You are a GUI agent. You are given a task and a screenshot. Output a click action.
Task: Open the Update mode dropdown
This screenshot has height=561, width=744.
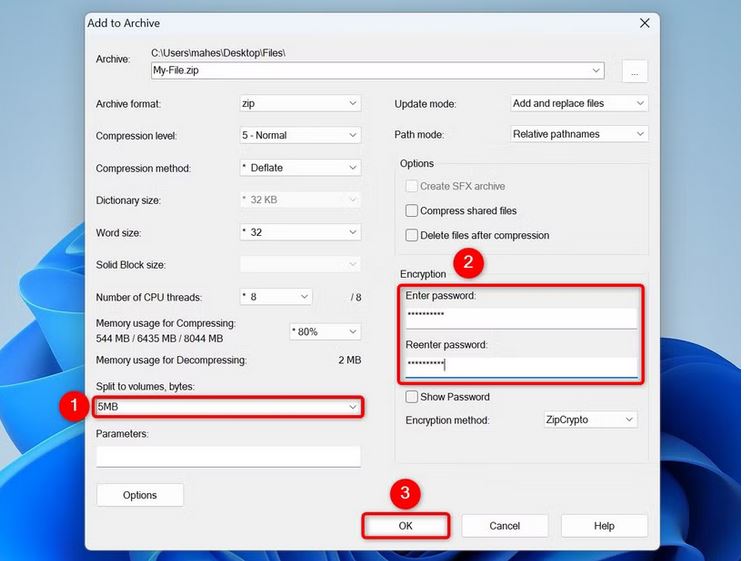(579, 103)
